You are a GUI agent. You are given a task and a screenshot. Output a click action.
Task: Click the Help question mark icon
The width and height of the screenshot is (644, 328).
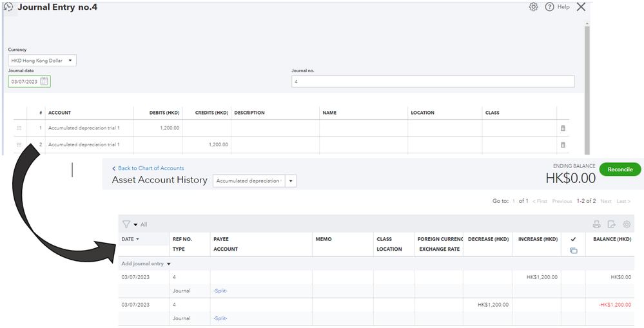coord(550,7)
